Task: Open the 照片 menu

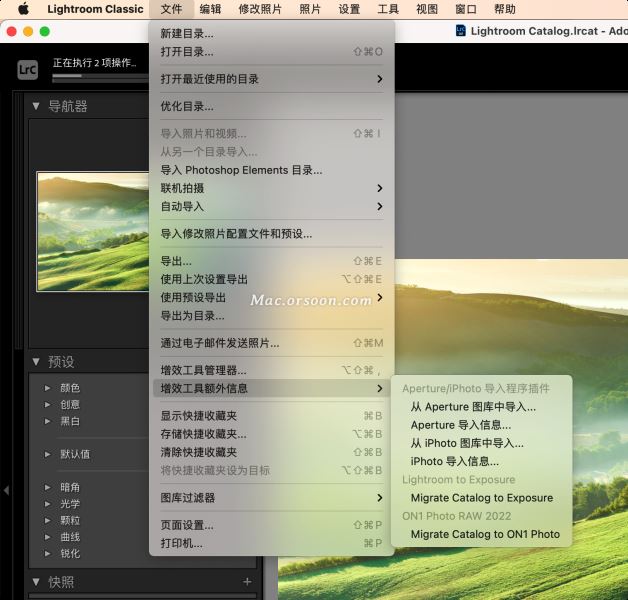Action: click(x=310, y=9)
